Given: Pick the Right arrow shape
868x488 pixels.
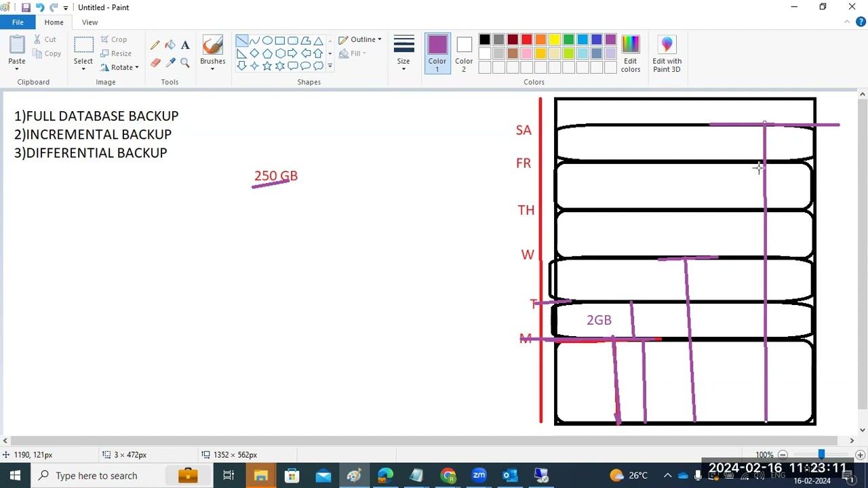Looking at the screenshot, I should coord(293,54).
